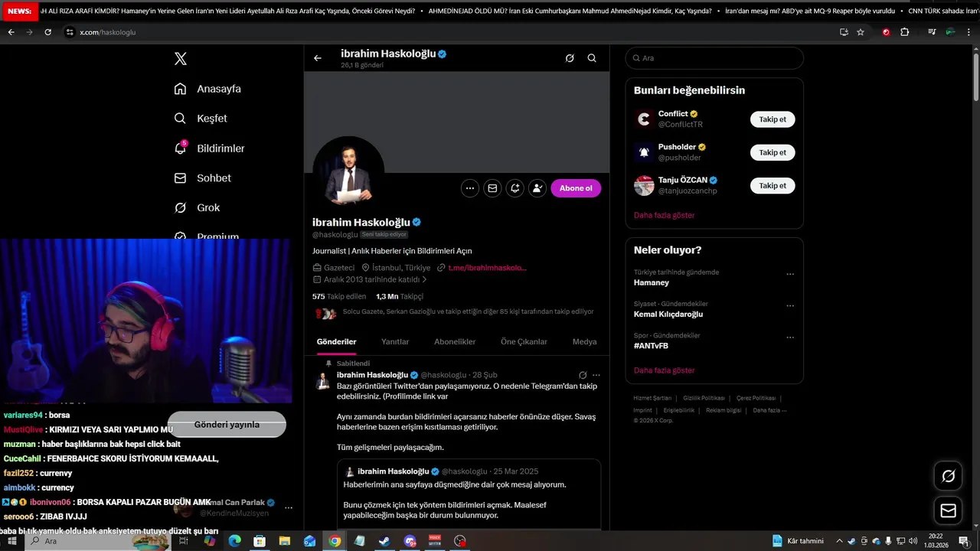Click the Grok icon in profile header
The width and height of the screenshot is (980, 551).
click(x=570, y=58)
